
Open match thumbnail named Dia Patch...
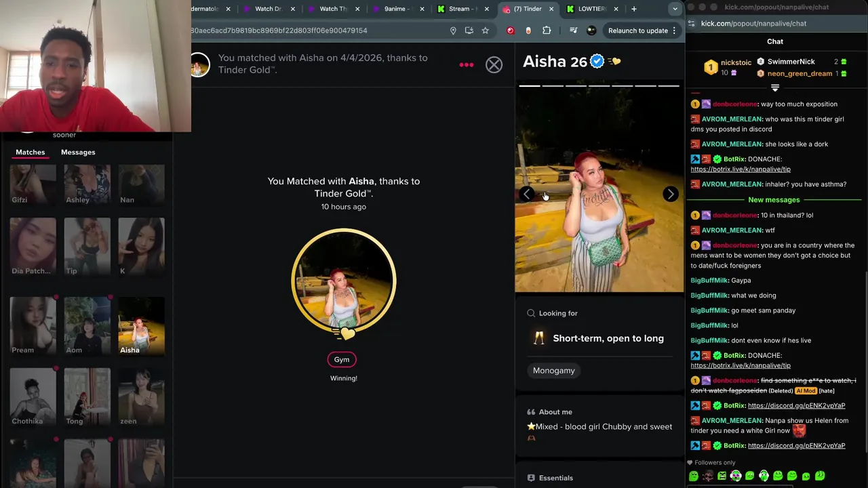[33, 247]
